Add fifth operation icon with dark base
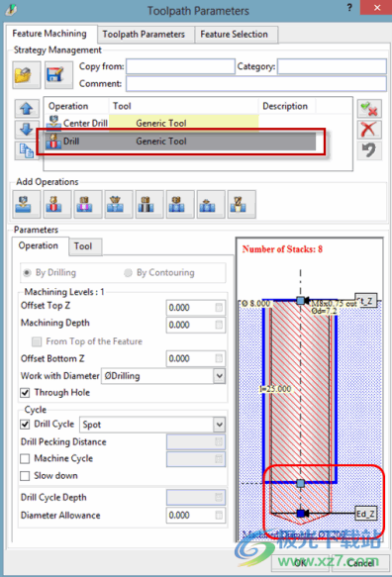This screenshot has height=577, width=392. click(x=149, y=204)
